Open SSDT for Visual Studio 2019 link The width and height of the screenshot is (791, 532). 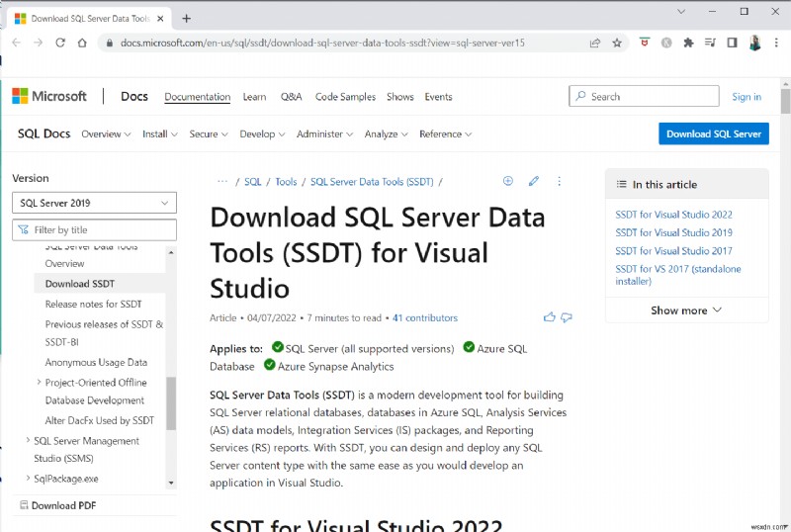click(673, 232)
